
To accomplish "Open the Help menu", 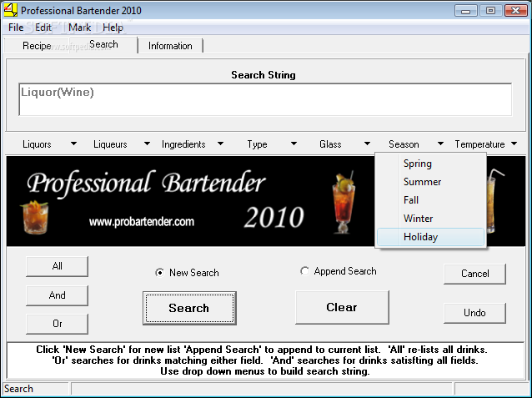I will (x=113, y=28).
